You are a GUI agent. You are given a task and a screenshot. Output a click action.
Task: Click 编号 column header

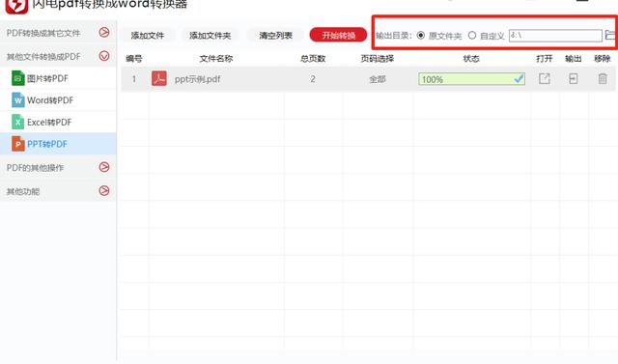click(x=134, y=59)
